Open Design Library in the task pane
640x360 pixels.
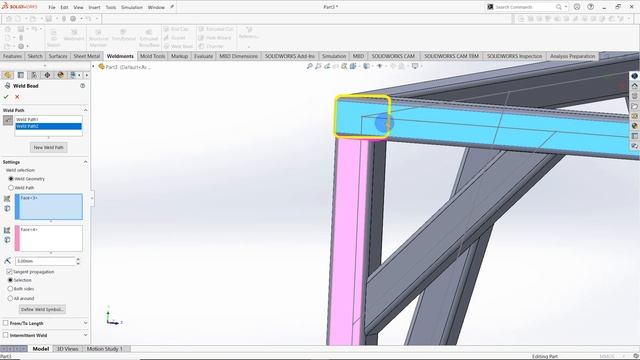point(635,96)
